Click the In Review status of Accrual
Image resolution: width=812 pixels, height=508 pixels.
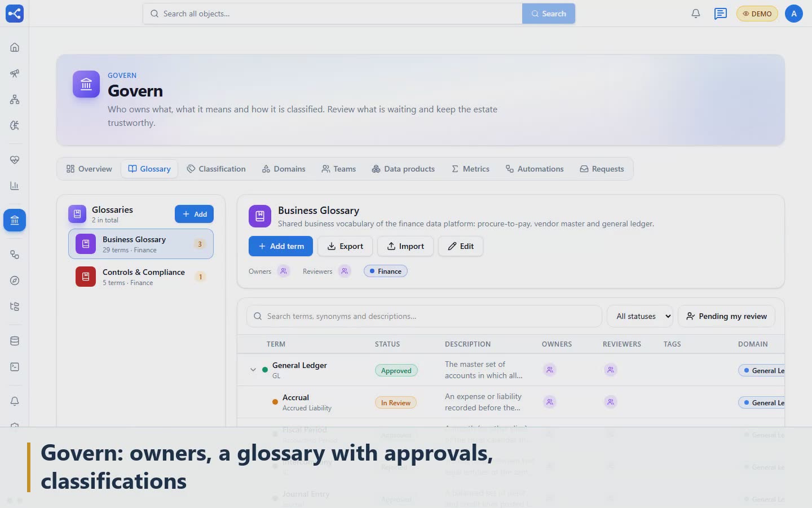tap(396, 402)
